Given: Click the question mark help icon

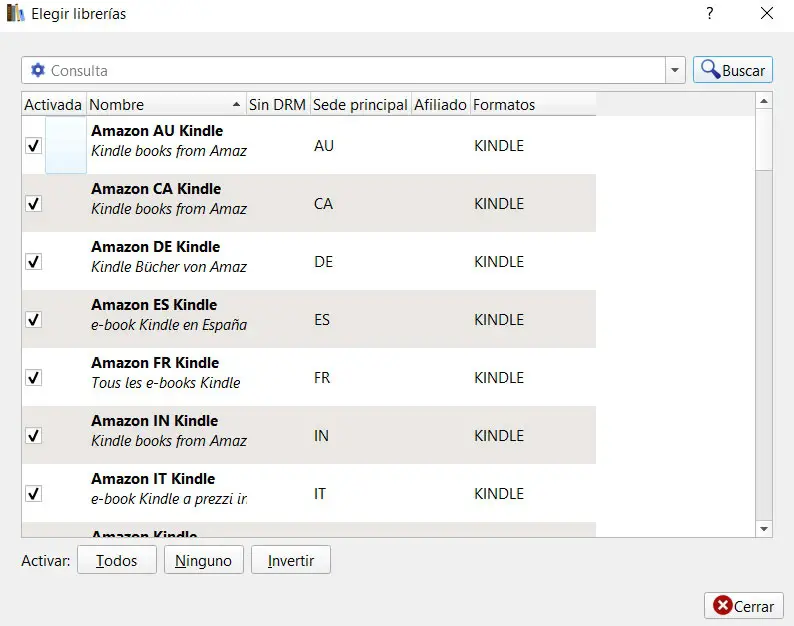Looking at the screenshot, I should 709,14.
